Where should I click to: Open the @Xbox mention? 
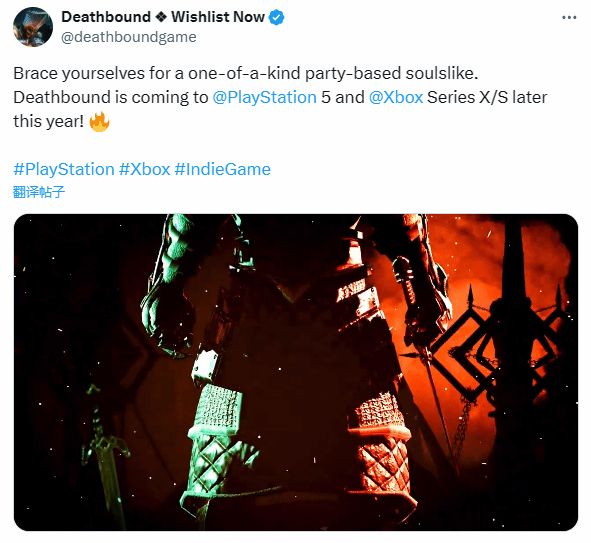396,98
